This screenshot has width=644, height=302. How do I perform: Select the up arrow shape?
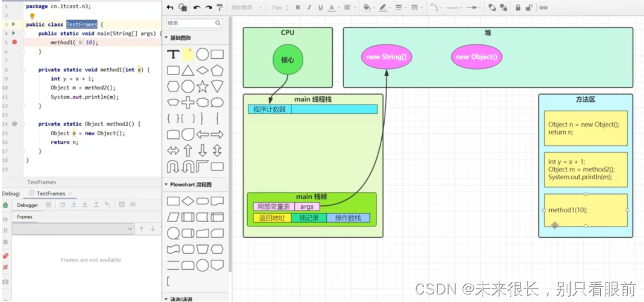(x=188, y=151)
